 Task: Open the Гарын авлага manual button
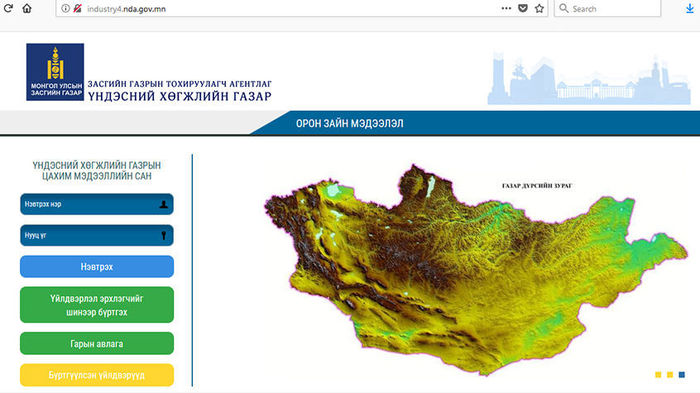(x=97, y=343)
